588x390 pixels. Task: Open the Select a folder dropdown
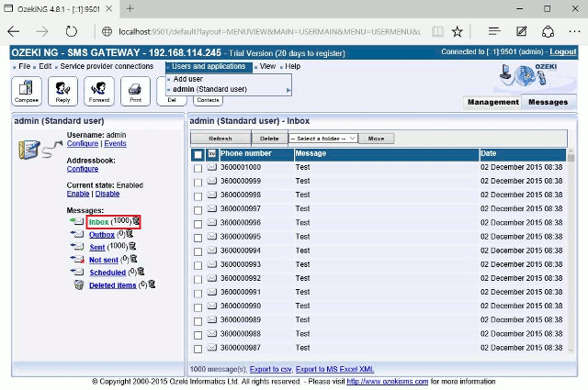click(x=322, y=139)
